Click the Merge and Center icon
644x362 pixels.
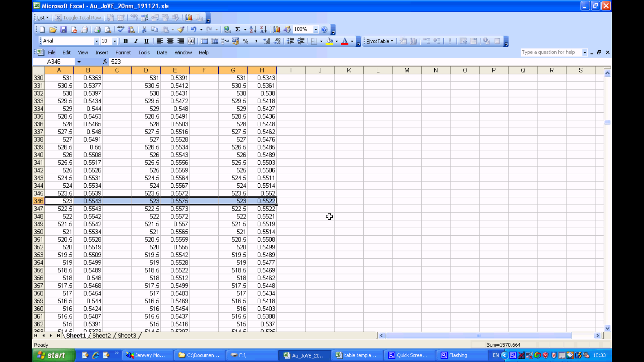tap(191, 41)
